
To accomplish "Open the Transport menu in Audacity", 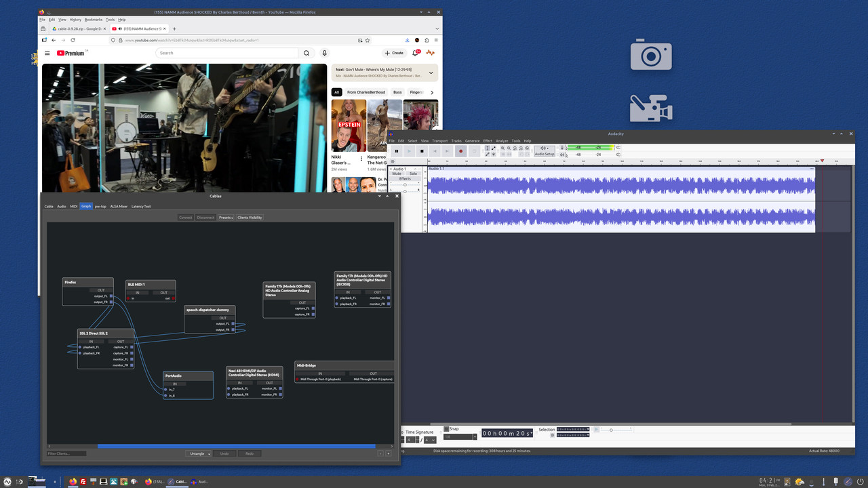I will coord(440,141).
